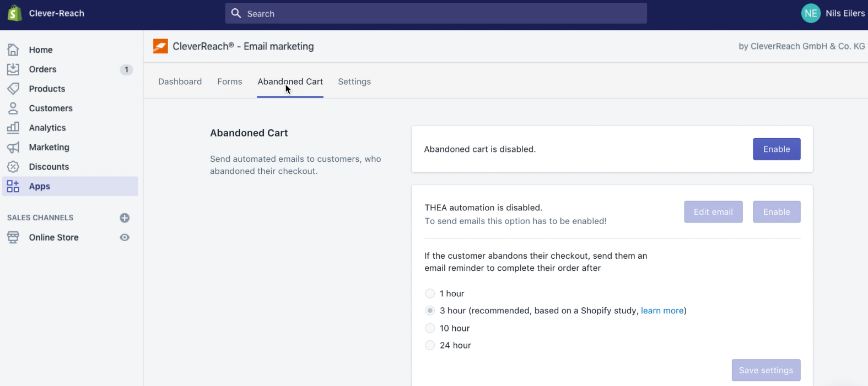This screenshot has width=868, height=386.
Task: Select the 24 hour reminder option
Action: tap(430, 345)
